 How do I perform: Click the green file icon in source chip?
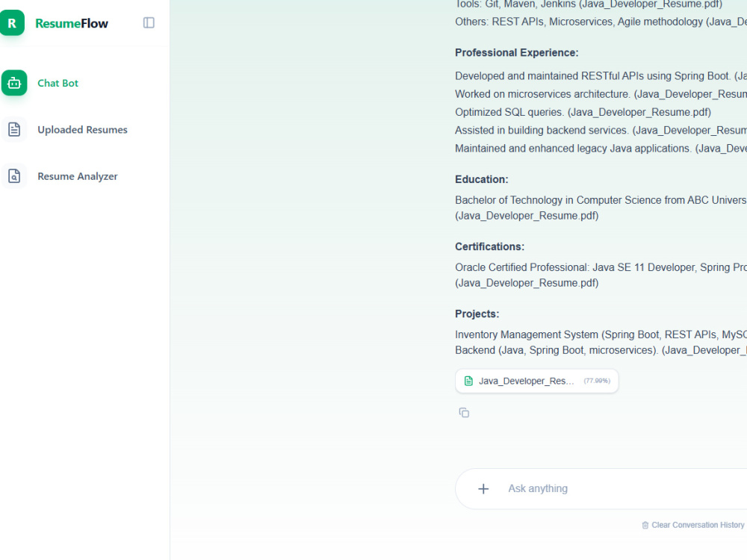click(468, 381)
